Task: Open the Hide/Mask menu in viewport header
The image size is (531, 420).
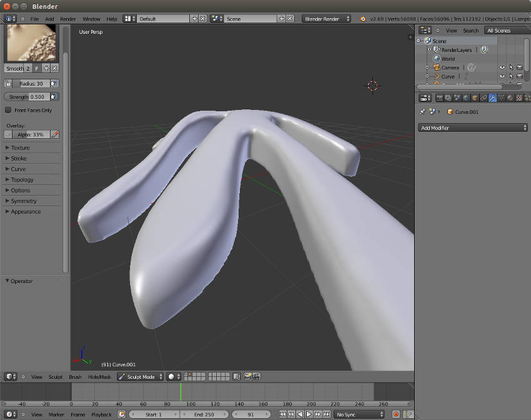Action: pos(99,377)
